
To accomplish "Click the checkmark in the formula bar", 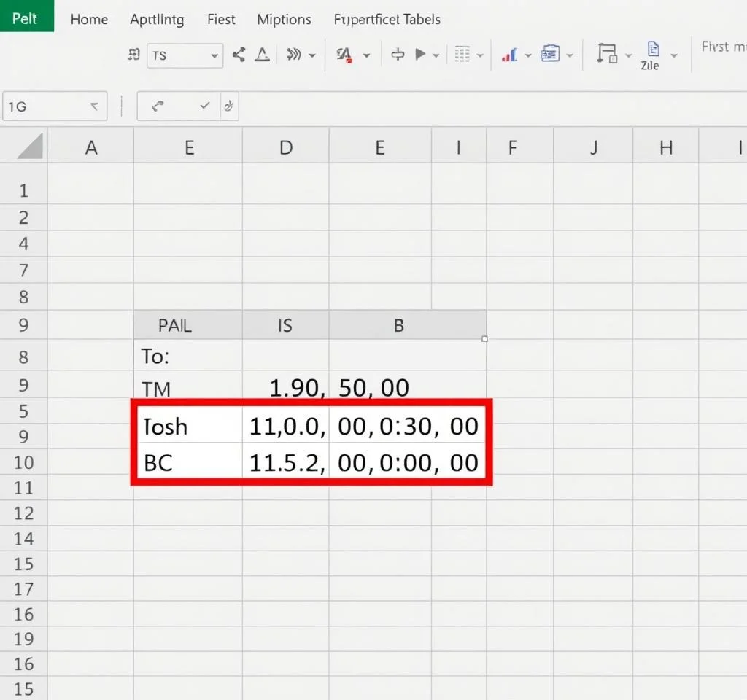I will 205,106.
